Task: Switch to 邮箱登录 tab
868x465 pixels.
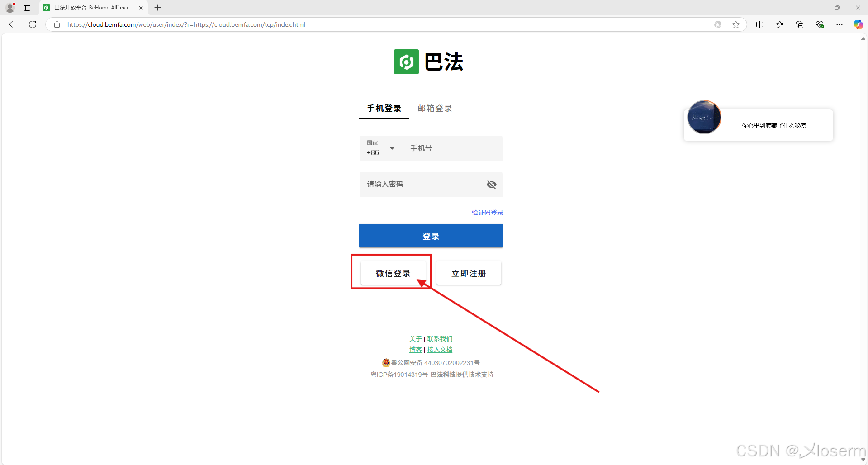Action: [435, 109]
